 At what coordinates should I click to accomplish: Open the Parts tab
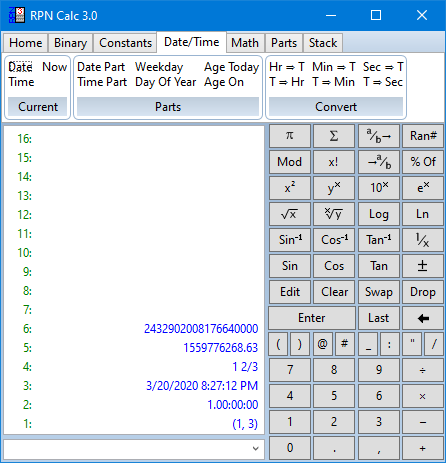[x=284, y=43]
